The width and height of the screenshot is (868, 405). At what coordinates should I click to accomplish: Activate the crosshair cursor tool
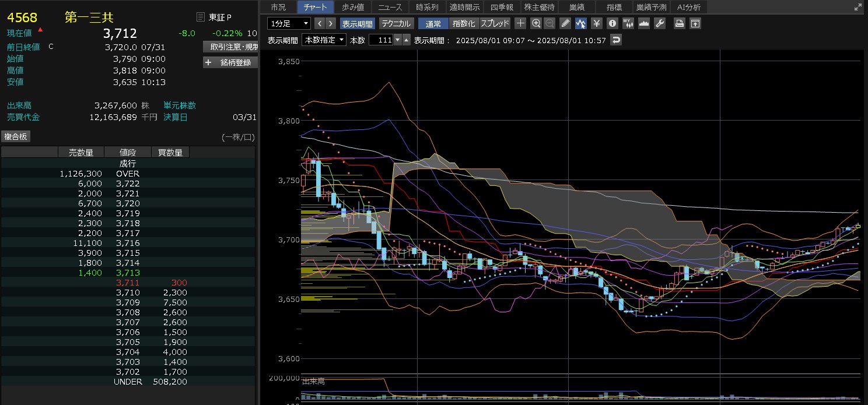[520, 23]
